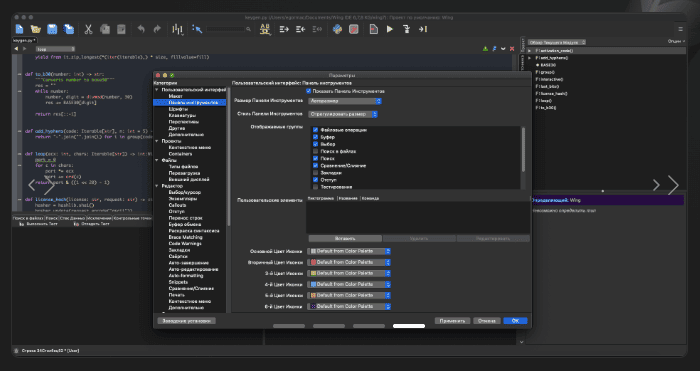Collapse the Проекты category

pos(157,141)
